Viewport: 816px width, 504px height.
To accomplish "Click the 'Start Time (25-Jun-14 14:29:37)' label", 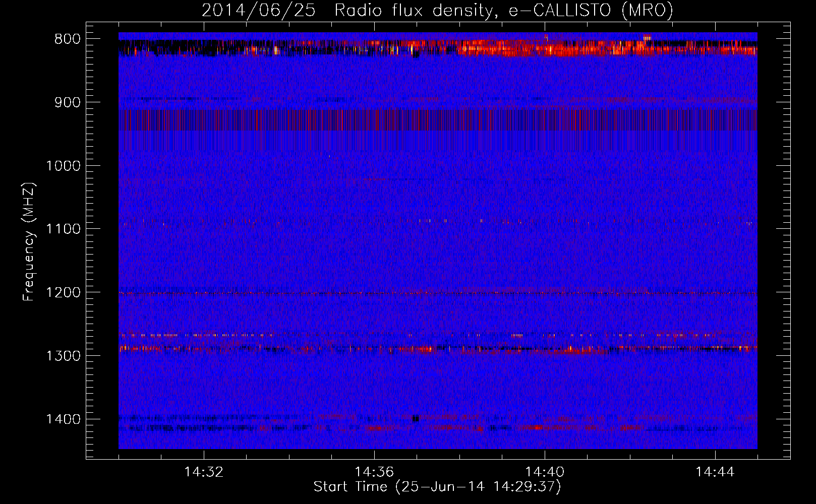I will point(437,487).
